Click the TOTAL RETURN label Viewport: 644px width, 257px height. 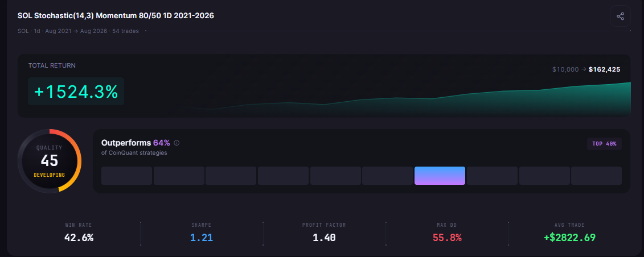click(52, 65)
